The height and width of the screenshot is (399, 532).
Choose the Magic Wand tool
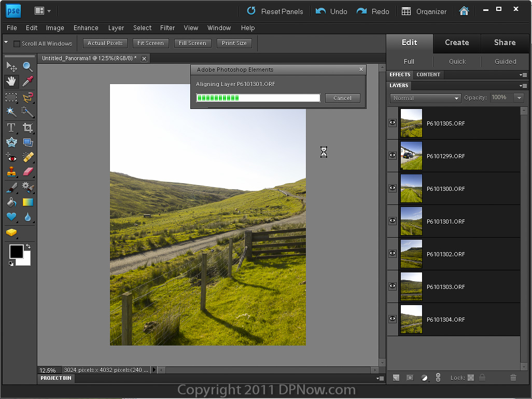pyautogui.click(x=11, y=112)
